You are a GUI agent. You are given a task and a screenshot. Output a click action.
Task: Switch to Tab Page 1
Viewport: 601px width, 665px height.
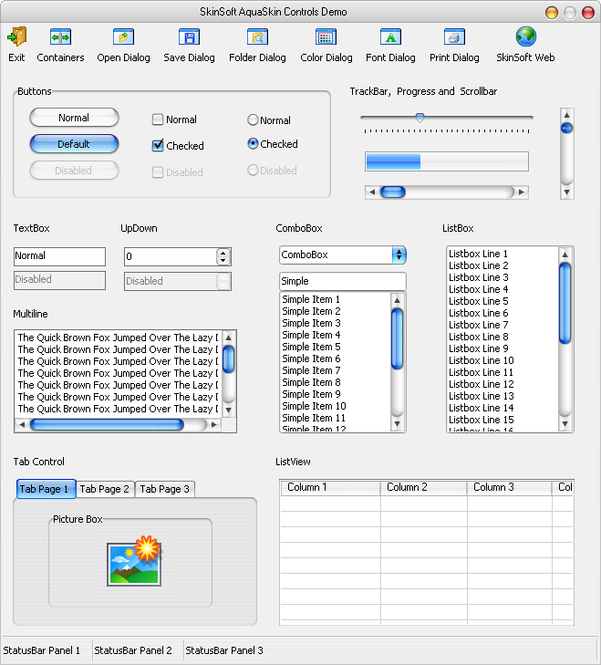coord(46,489)
